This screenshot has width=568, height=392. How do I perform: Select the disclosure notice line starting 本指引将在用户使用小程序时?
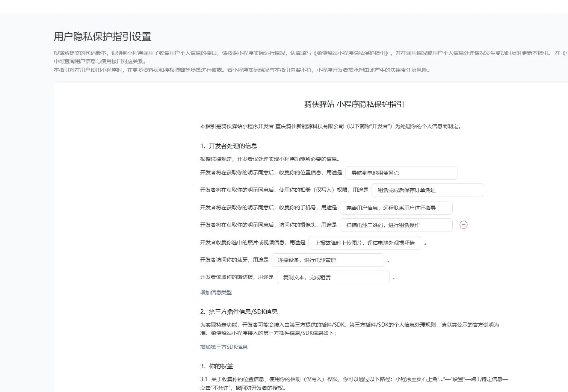[x=242, y=70]
